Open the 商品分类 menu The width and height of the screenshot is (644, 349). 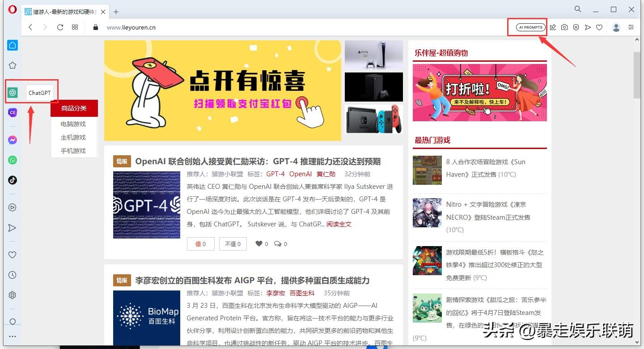coord(74,108)
